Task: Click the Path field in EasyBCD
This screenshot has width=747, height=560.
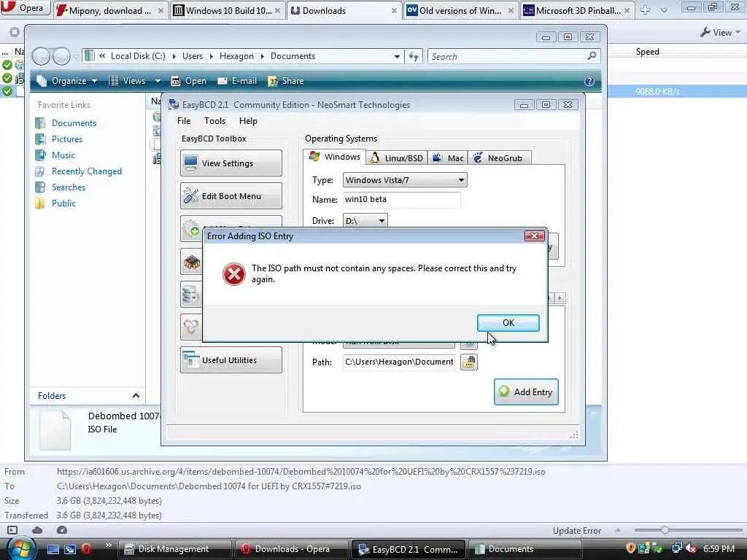Action: click(399, 362)
